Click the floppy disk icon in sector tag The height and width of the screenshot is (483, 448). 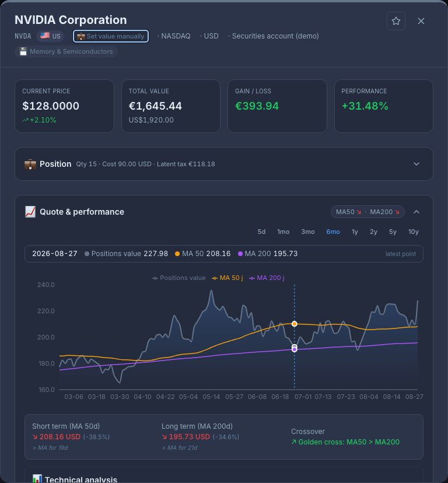pyautogui.click(x=23, y=51)
